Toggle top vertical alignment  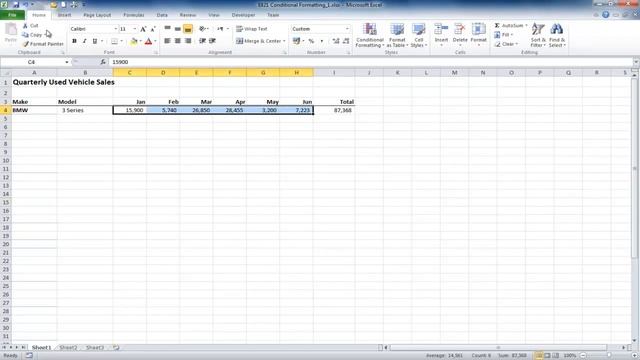click(x=167, y=29)
